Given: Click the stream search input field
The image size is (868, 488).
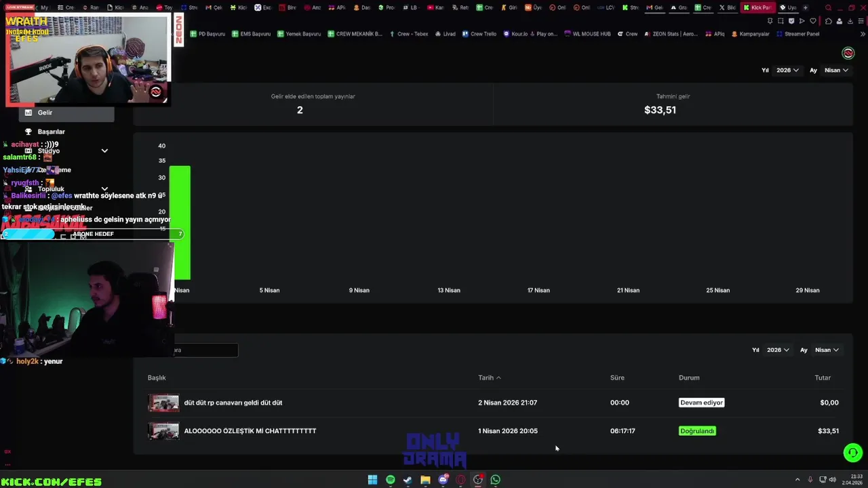Looking at the screenshot, I should pyautogui.click(x=206, y=350).
